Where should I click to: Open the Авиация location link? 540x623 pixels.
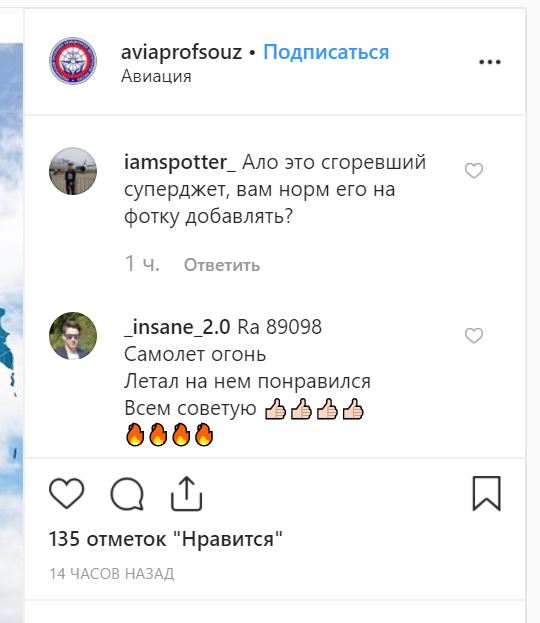point(156,76)
